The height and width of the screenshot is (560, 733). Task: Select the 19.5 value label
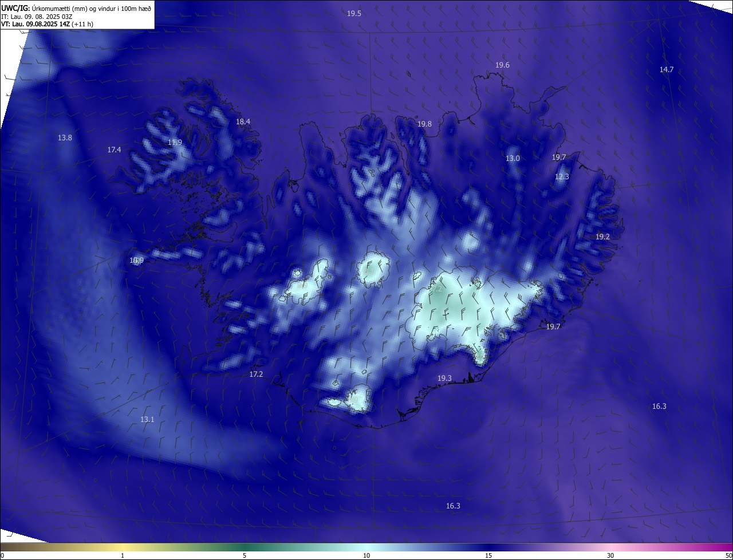354,13
